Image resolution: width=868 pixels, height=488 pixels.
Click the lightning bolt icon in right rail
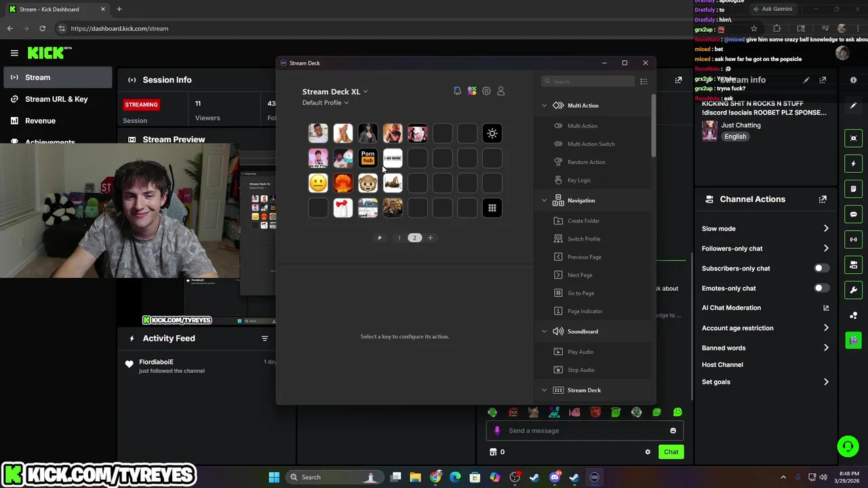[x=853, y=163]
